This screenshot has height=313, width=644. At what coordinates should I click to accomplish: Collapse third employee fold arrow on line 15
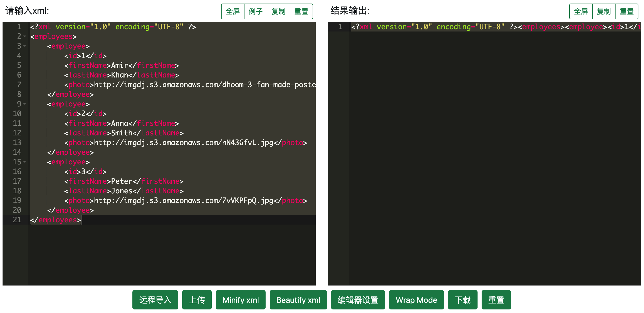point(25,162)
